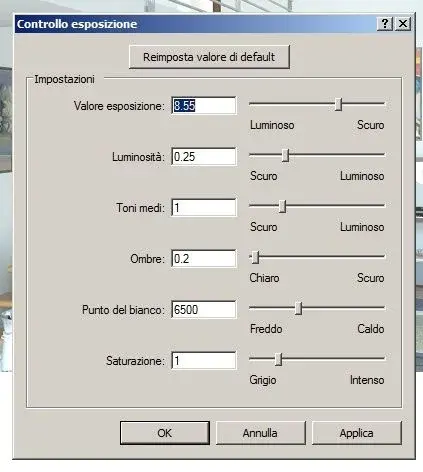Click the Luminosità slider handle
The image size is (423, 472).
(285, 155)
